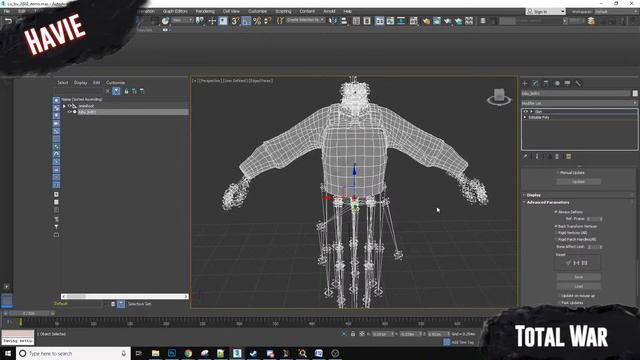Open the Modifier List dropdown
640x360 pixels.
(x=579, y=103)
